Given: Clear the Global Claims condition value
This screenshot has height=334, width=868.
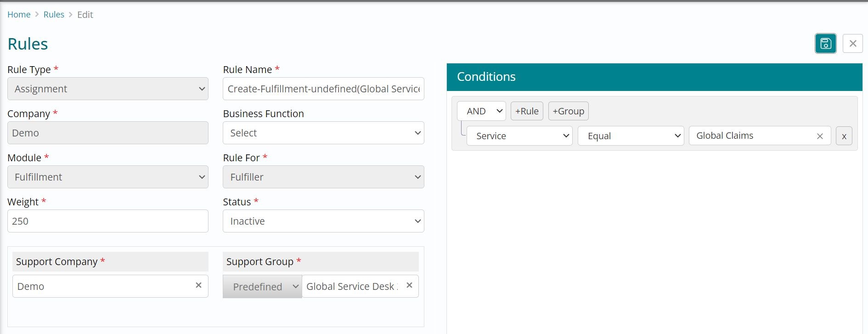Looking at the screenshot, I should coord(819,136).
